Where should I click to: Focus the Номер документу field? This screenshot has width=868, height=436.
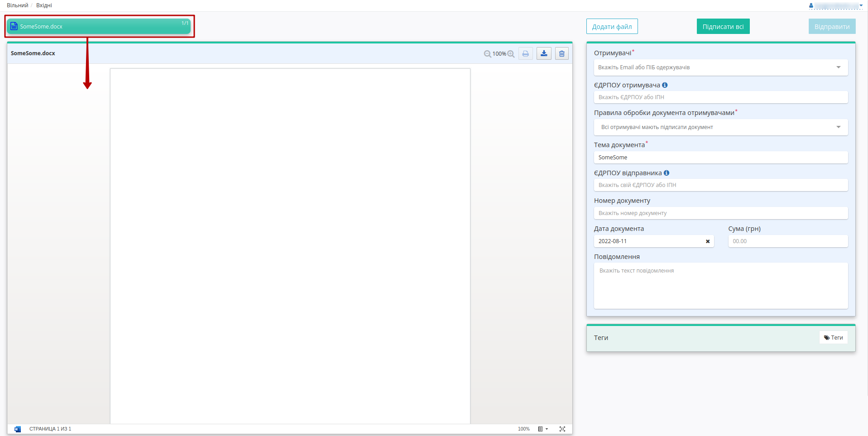(x=721, y=213)
